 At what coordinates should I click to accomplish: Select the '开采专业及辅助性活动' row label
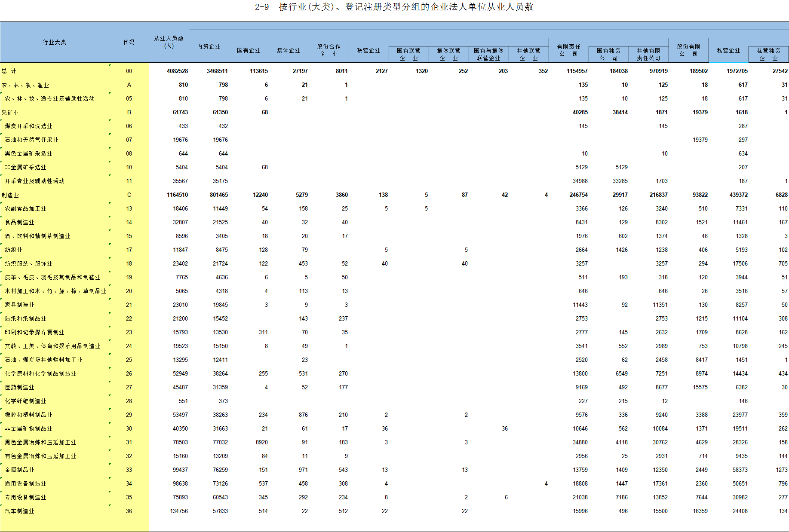[34, 181]
